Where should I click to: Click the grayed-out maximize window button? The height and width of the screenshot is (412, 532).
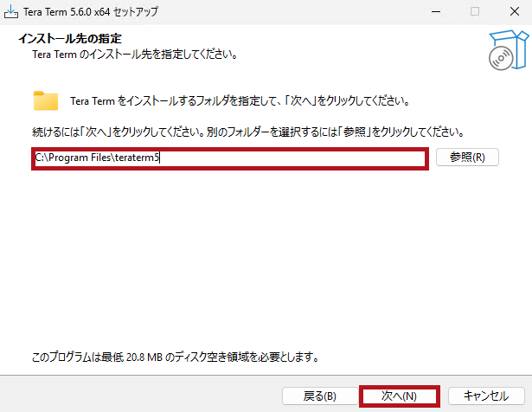point(474,12)
